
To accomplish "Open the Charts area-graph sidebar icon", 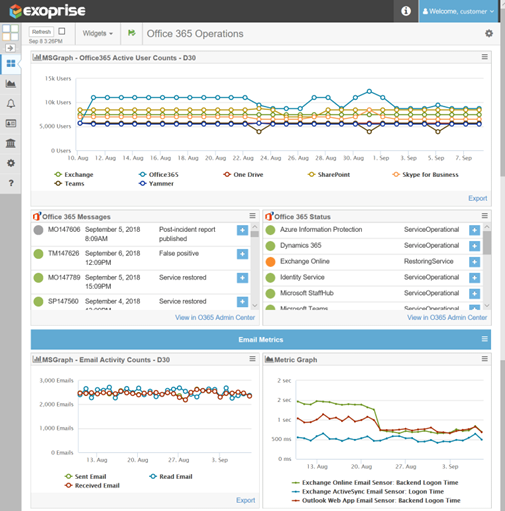I will [x=11, y=84].
